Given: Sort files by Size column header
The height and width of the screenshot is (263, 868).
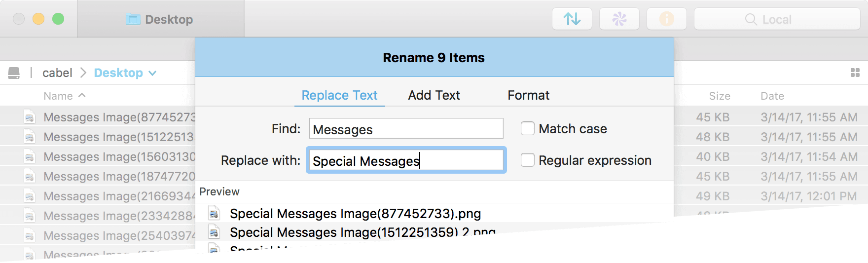Looking at the screenshot, I should pos(719,96).
